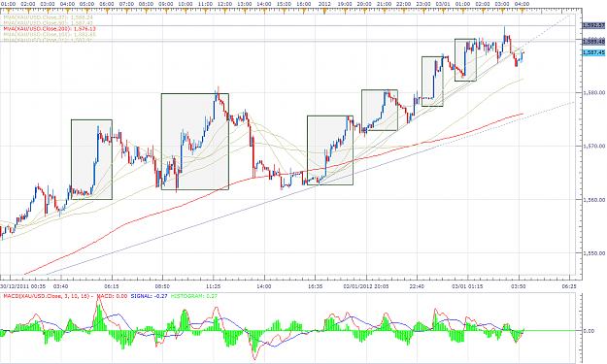This screenshot has height=364, width=607.
Task: Click the red MACD: 0.00 value
Action: coord(112,296)
